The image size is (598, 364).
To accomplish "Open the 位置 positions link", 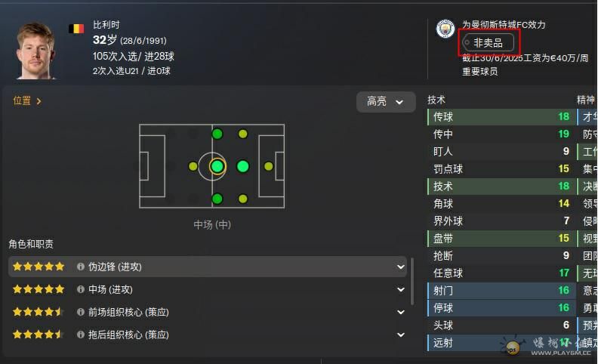I will click(x=27, y=100).
